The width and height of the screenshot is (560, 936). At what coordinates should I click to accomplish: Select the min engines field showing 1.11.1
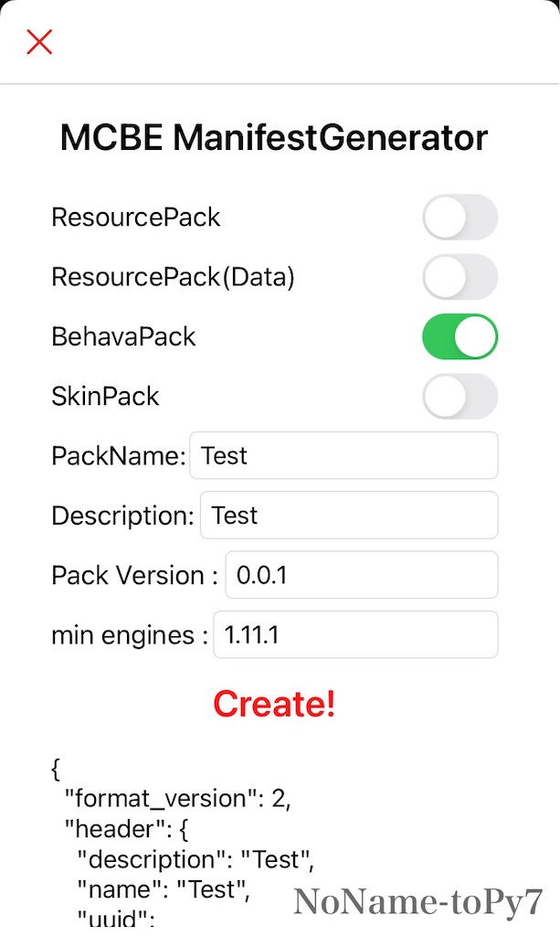pyautogui.click(x=355, y=634)
